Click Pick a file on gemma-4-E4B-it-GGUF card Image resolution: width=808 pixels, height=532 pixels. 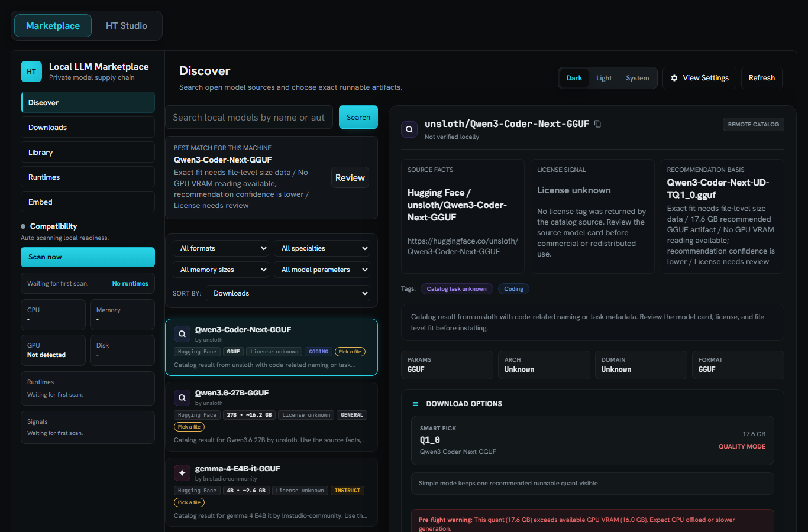coord(189,502)
